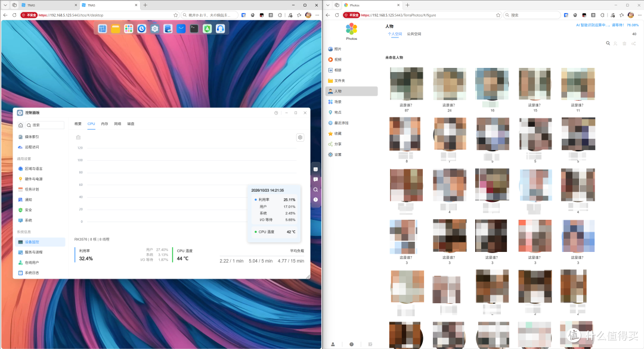Open 硬件与电源 in the control panel sidebar
644x349 pixels.
[x=41, y=179]
